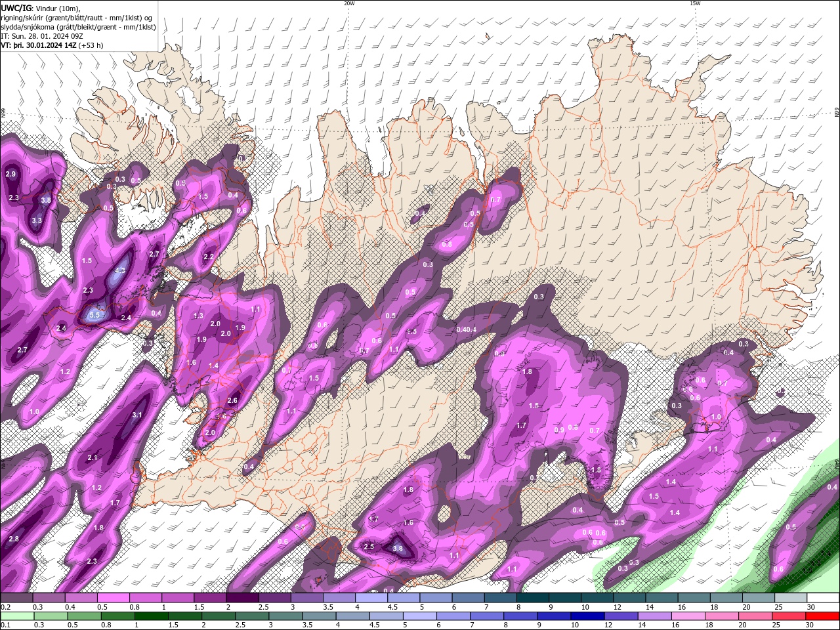840x630 pixels.
Task: Click the 'slydda/snjókoma' legend description line
Action: (x=78, y=27)
